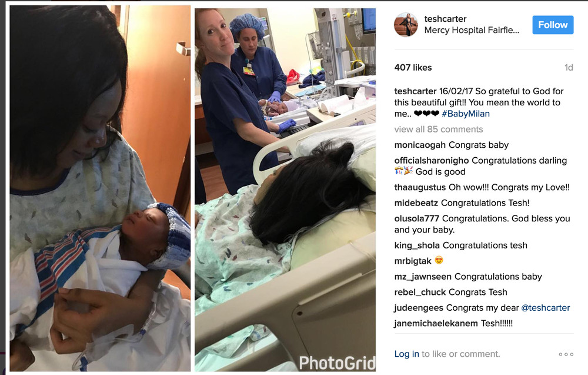Image resolution: width=588 pixels, height=375 pixels.
Task: Follow the teshcarter account
Action: pos(553,25)
